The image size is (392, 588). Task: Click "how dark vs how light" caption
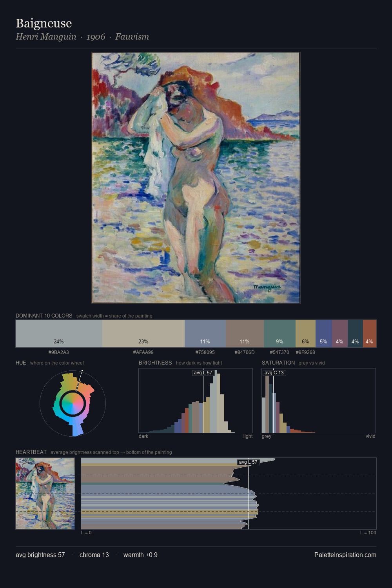tap(199, 363)
